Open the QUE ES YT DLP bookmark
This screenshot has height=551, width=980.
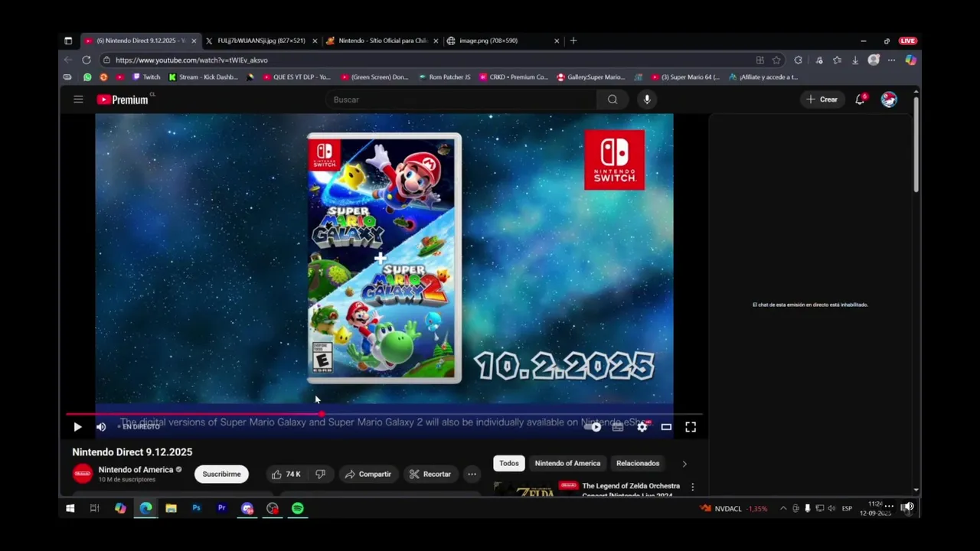click(296, 77)
